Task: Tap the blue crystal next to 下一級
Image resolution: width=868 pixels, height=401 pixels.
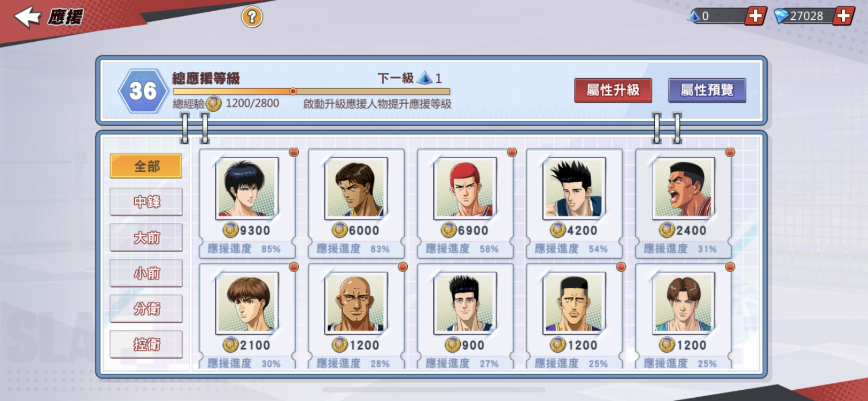Action: (425, 78)
